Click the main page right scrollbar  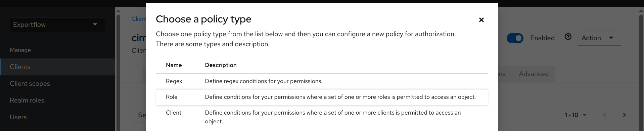pos(641,70)
